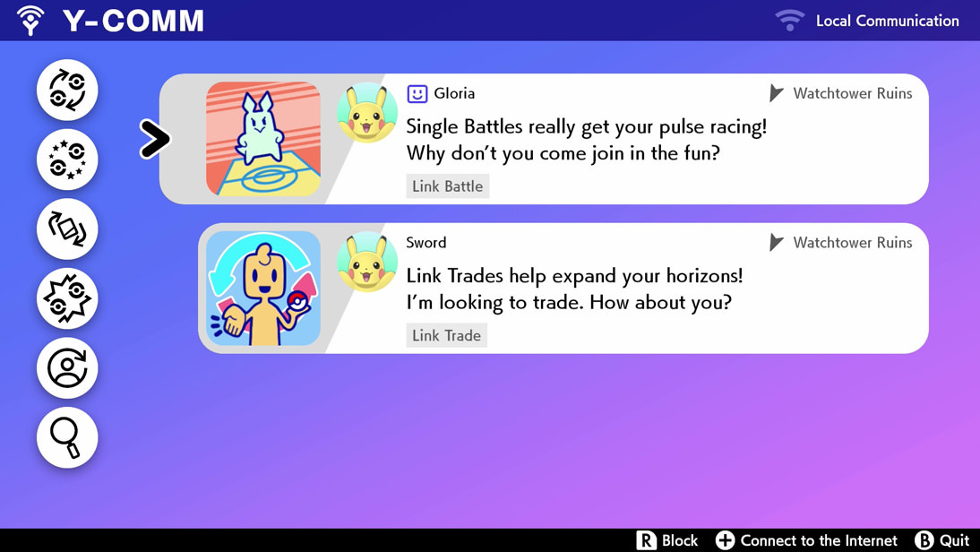This screenshot has height=552, width=980.
Task: Click the Link Trade stamp thumbnail
Action: click(x=263, y=289)
